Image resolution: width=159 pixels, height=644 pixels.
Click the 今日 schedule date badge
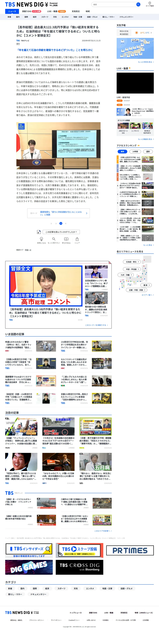(x=120, y=101)
